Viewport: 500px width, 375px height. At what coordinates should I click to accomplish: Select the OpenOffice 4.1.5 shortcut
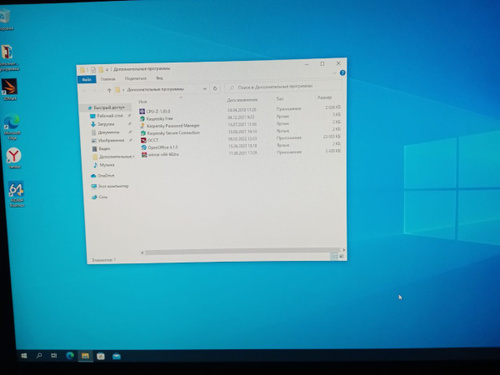(159, 147)
